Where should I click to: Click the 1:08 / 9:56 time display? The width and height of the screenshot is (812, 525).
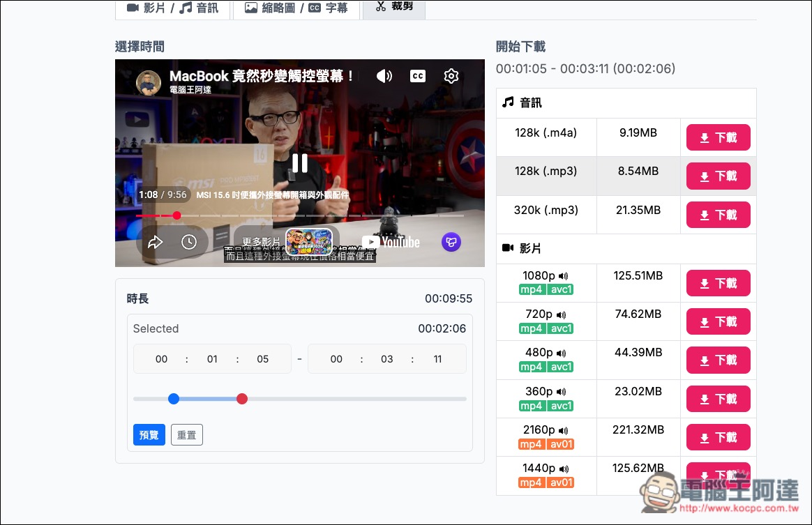click(163, 195)
